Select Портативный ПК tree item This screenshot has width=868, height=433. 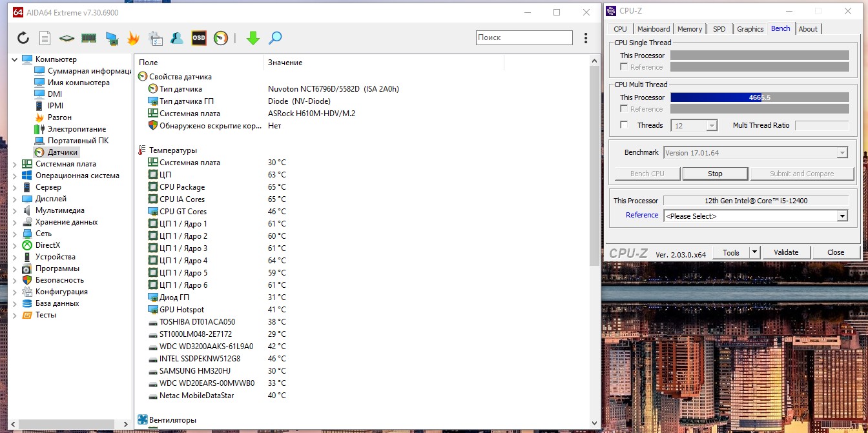(78, 141)
